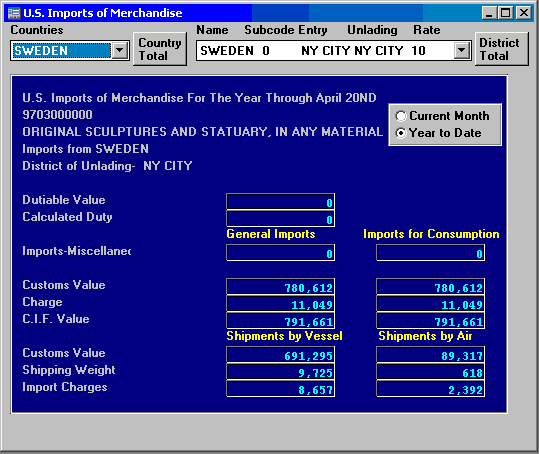Click the Countries label
The width and height of the screenshot is (539, 454).
[37, 30]
